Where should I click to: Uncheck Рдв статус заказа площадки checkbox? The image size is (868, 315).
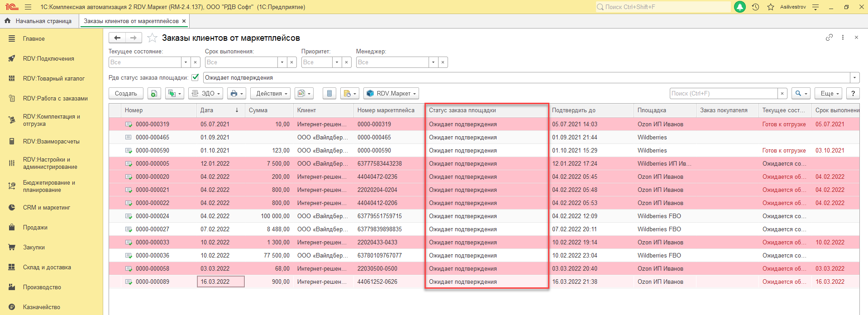coord(195,77)
